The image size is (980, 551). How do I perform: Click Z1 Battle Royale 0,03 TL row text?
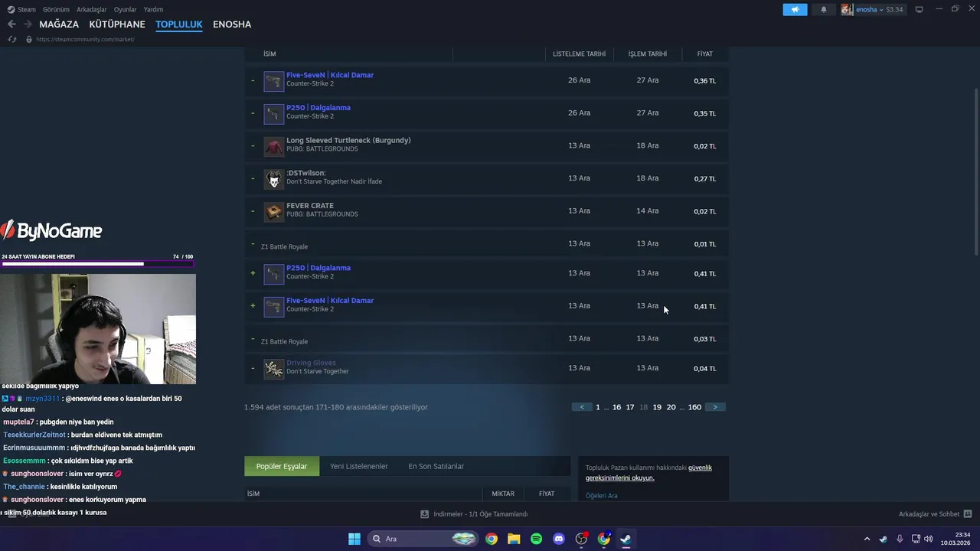pyautogui.click(x=284, y=341)
